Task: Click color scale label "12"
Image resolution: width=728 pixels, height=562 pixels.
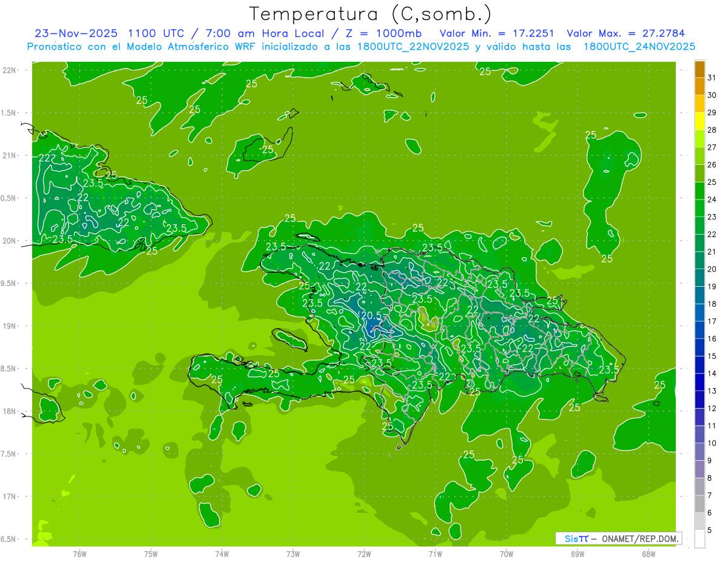Action: click(x=712, y=409)
